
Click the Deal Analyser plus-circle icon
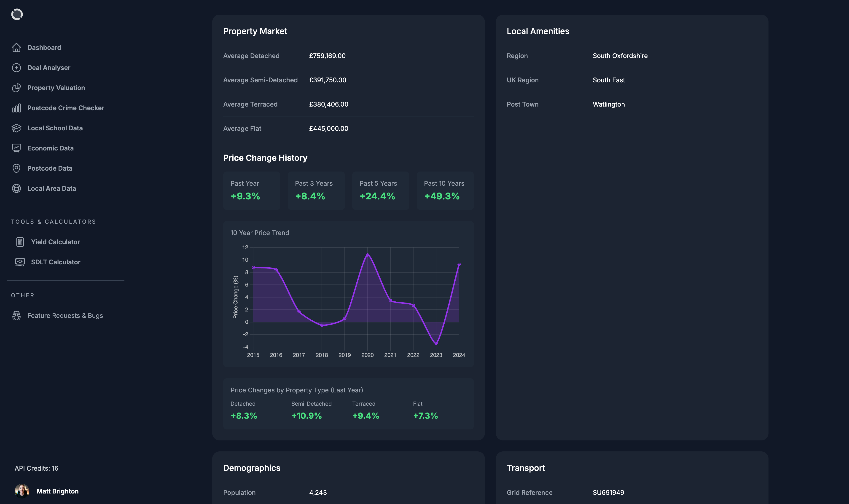[x=16, y=68]
